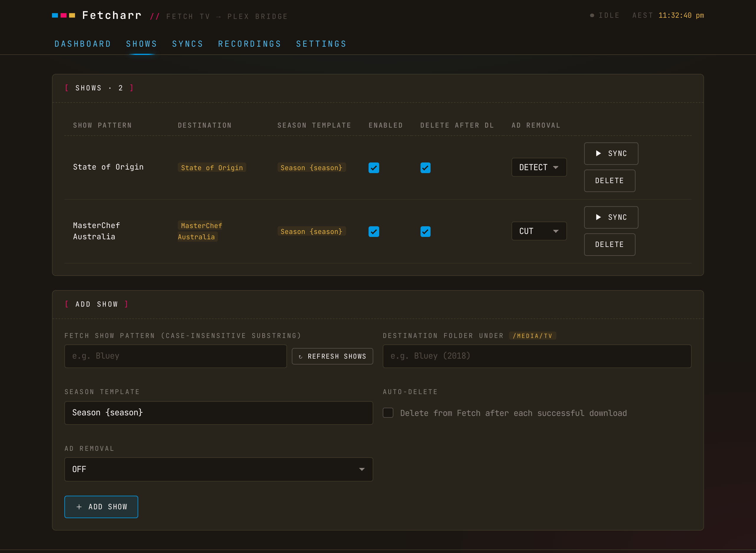Sync the MasterChef Australia show
Screen dimensions: 756x553
coord(611,218)
